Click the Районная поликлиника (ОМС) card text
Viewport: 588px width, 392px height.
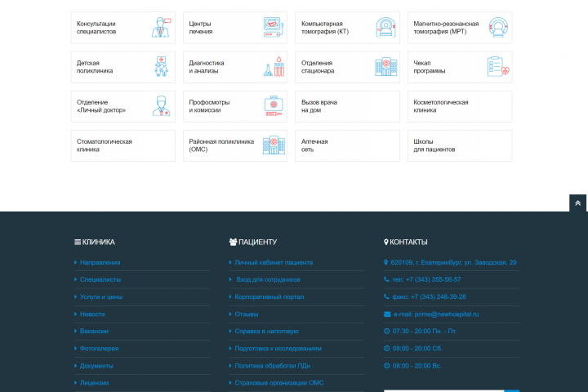[221, 145]
